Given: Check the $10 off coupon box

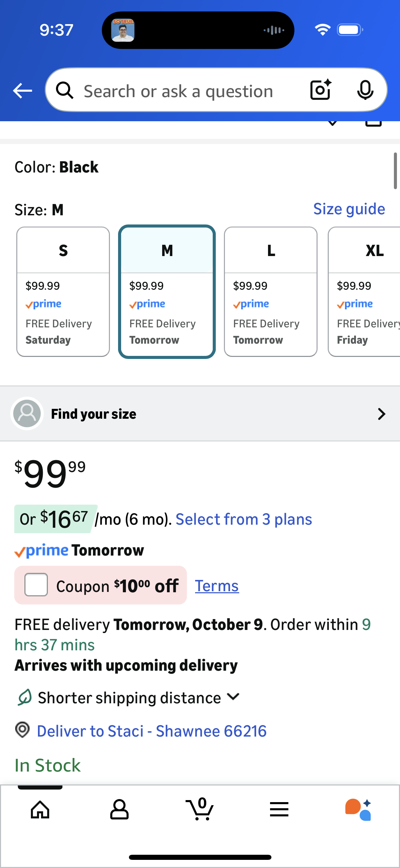Looking at the screenshot, I should (36, 585).
